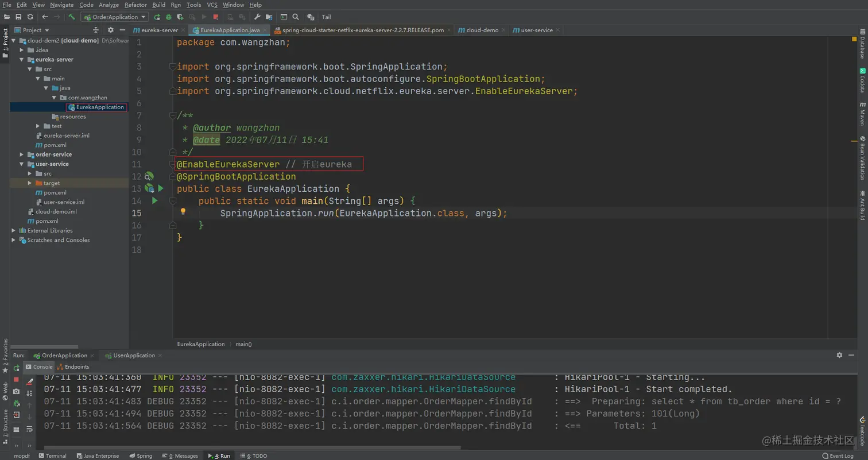Open the Ant Build tool window
Image resolution: width=868 pixels, height=460 pixels.
[862, 205]
